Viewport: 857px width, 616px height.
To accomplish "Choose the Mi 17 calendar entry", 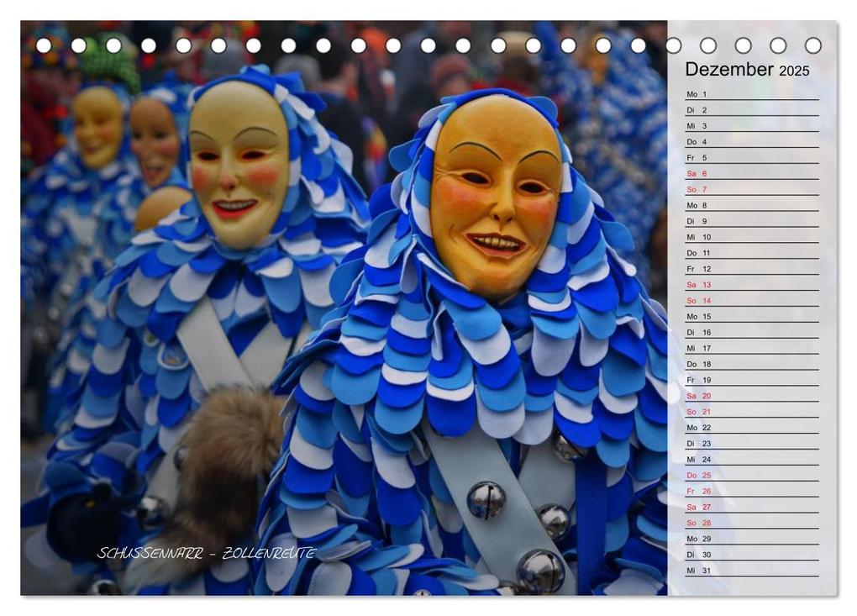I will (750, 348).
